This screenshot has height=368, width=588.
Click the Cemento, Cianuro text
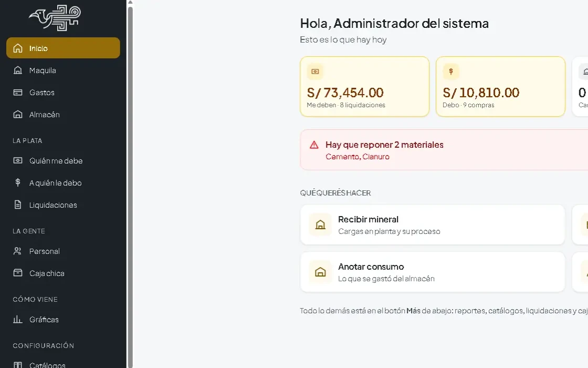click(x=358, y=157)
